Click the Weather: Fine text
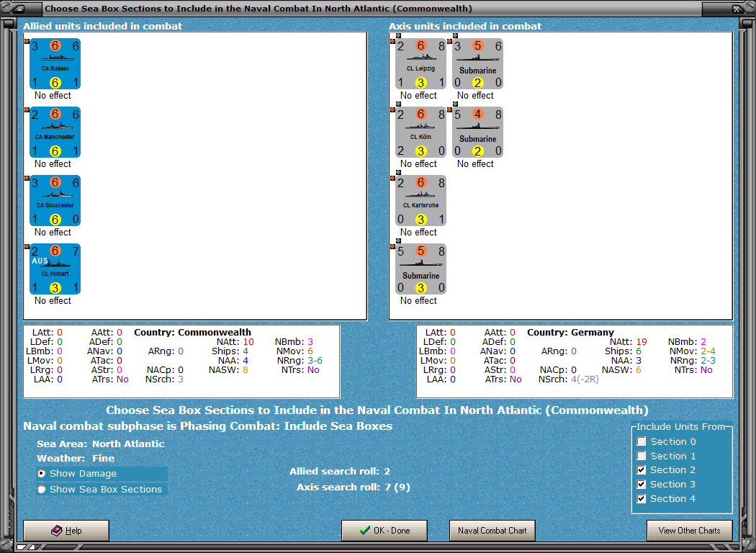756x553 pixels. click(x=76, y=458)
